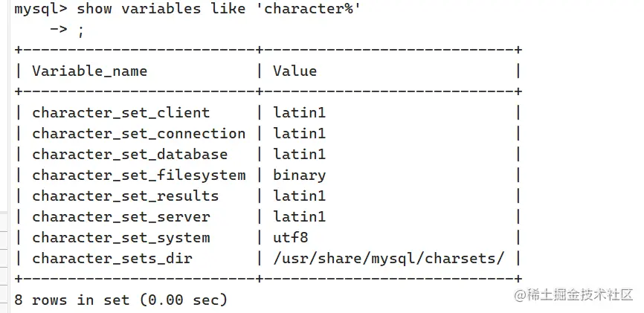Select the character_set_filesystem variable name

click(139, 175)
